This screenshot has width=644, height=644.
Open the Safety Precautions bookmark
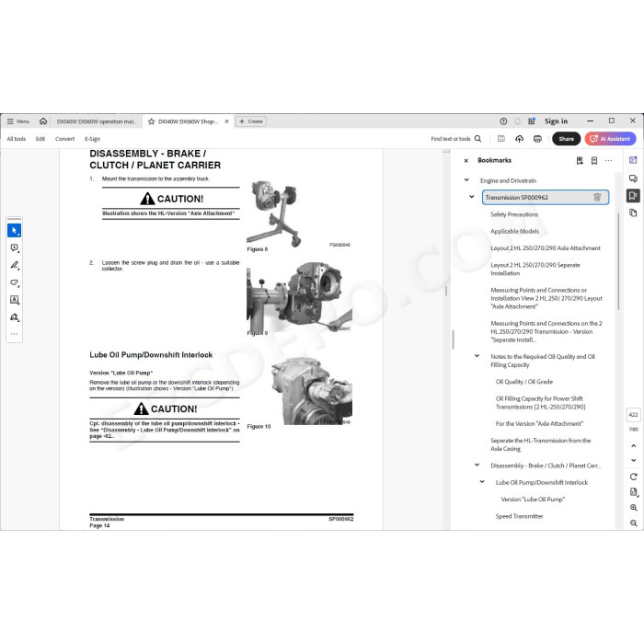point(513,214)
